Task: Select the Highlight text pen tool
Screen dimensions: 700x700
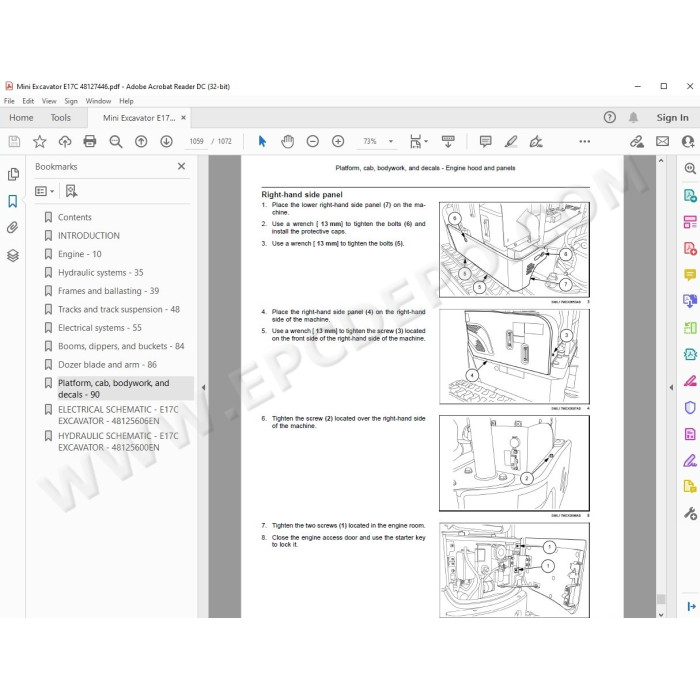Action: coord(511,142)
